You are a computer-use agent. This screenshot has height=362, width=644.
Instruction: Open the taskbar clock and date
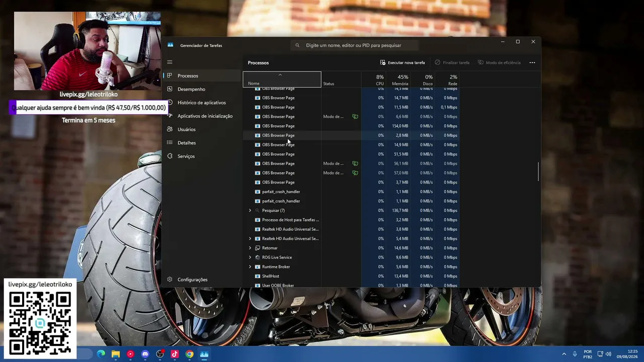coord(627,354)
